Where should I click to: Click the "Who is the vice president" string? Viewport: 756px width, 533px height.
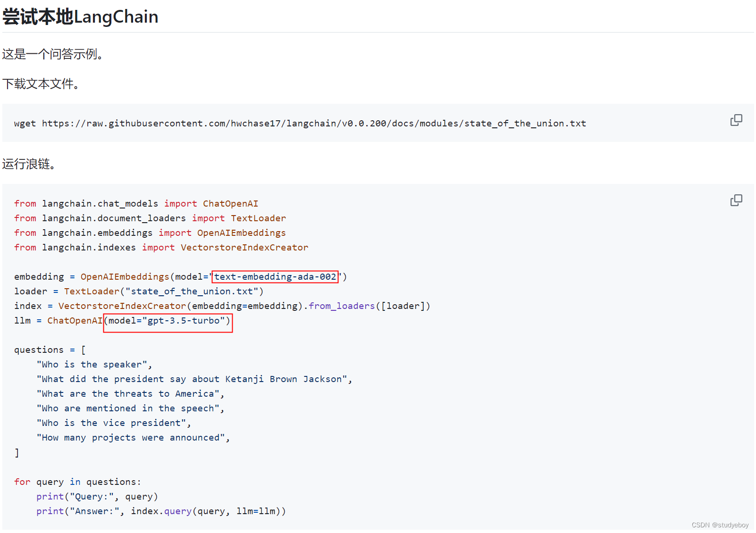pos(113,423)
